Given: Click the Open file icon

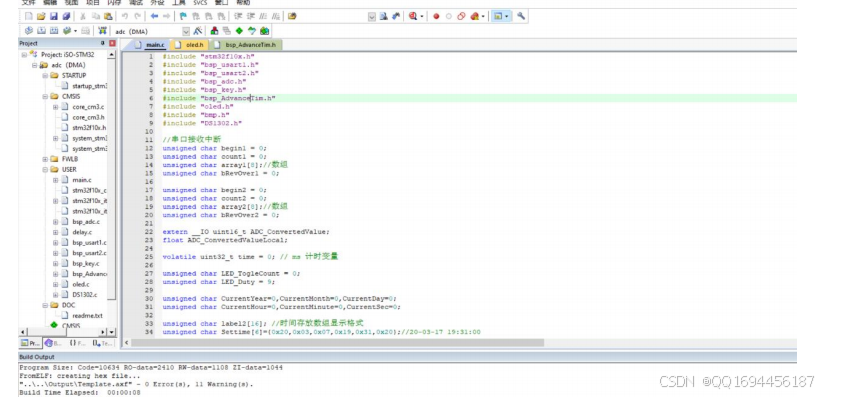Looking at the screenshot, I should pyautogui.click(x=41, y=16).
